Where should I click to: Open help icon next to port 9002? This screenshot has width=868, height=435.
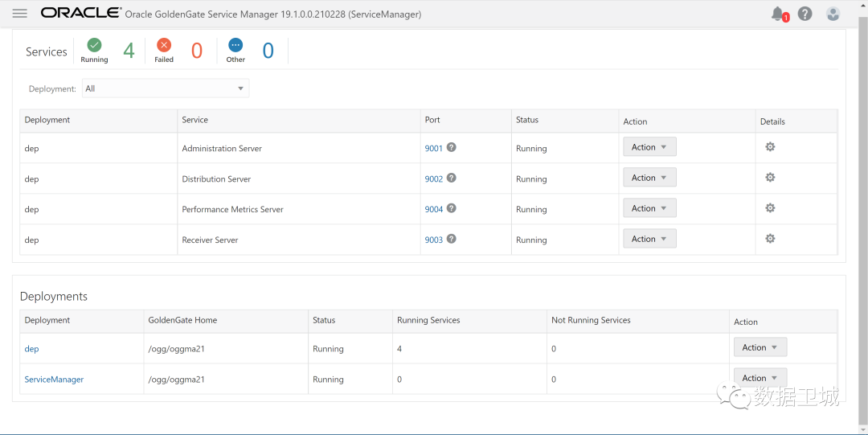(x=451, y=178)
